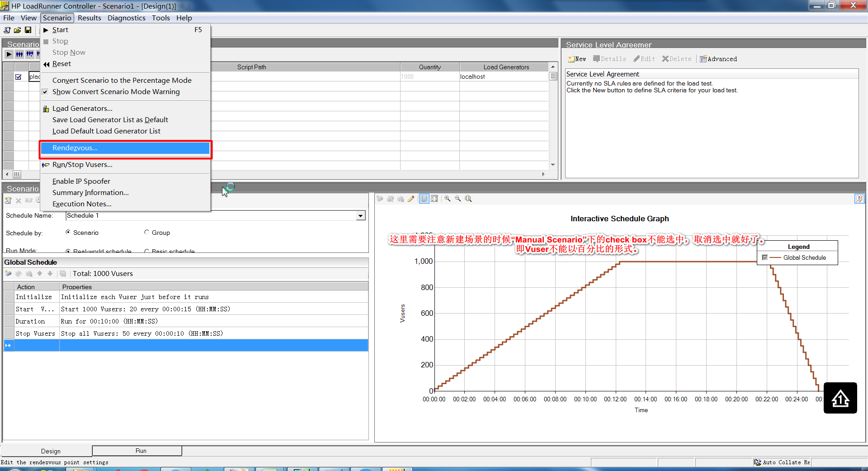The height and width of the screenshot is (471, 868).
Task: Select the Duration action row
Action: [x=186, y=321]
